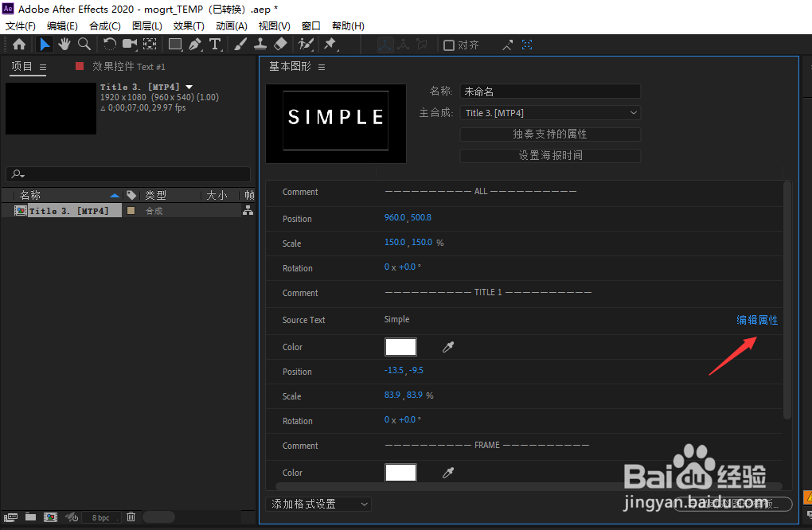Viewport: 812px width, 530px height.
Task: Select the Pen tool
Action: [x=195, y=45]
